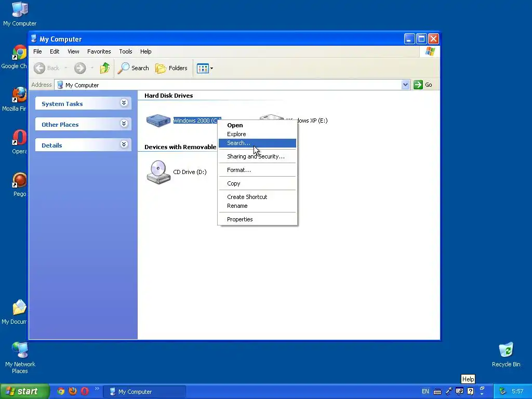Expand the Other Places panel
532x399 pixels.
(x=83, y=124)
